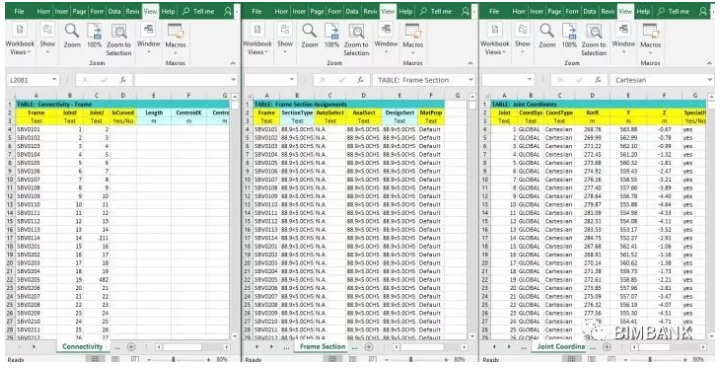726x375 pixels.
Task: Collapse the ribbon in the middle window
Action: [x=470, y=63]
